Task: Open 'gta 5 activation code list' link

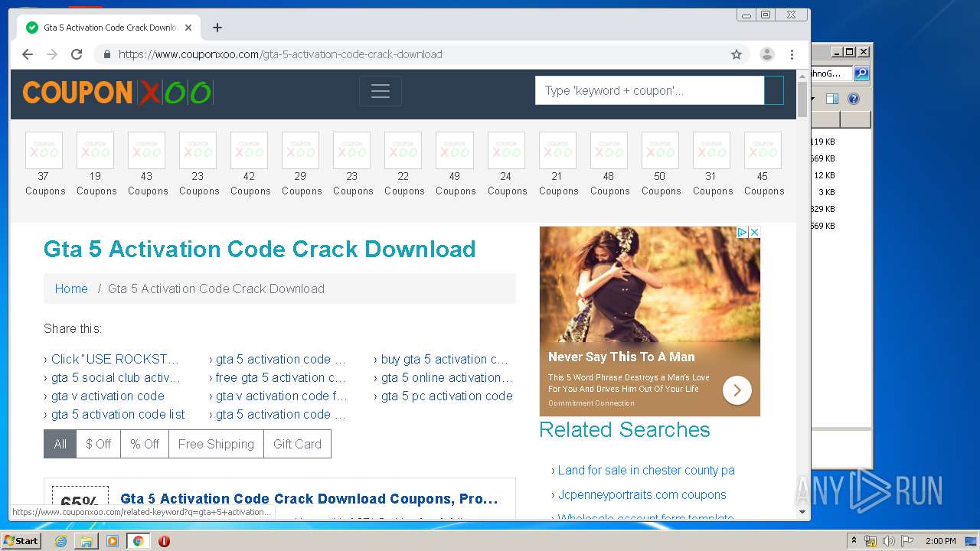Action: pos(118,414)
